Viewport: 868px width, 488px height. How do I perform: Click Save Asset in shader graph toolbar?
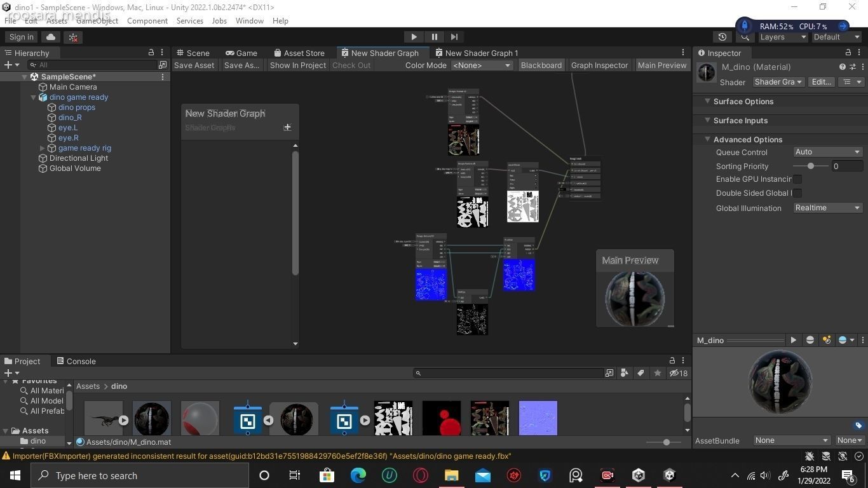tap(194, 65)
